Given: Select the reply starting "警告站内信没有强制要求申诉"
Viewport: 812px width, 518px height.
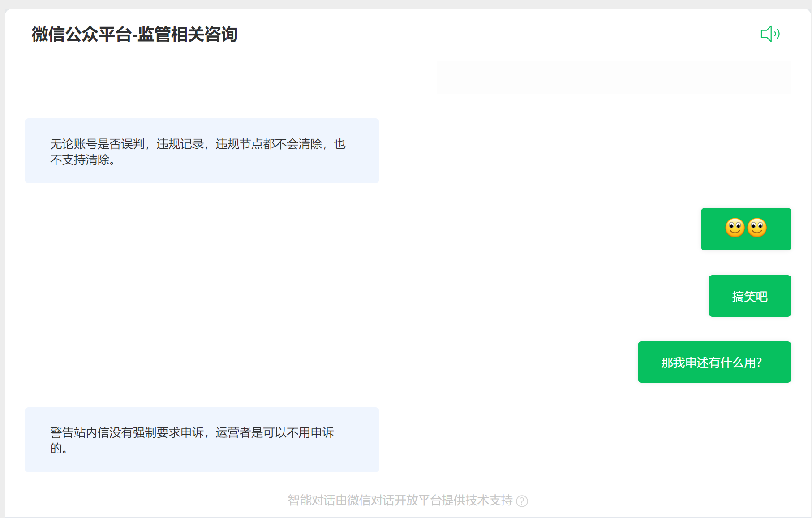Looking at the screenshot, I should pyautogui.click(x=202, y=440).
